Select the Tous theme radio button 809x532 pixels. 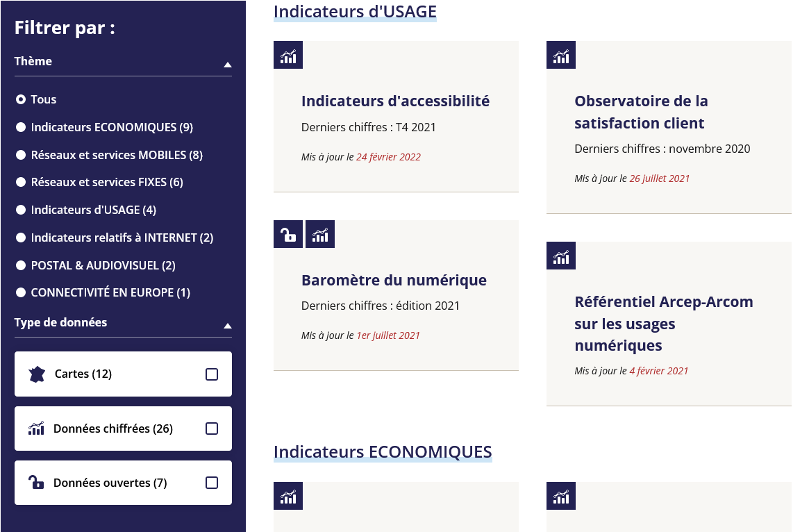pyautogui.click(x=21, y=99)
